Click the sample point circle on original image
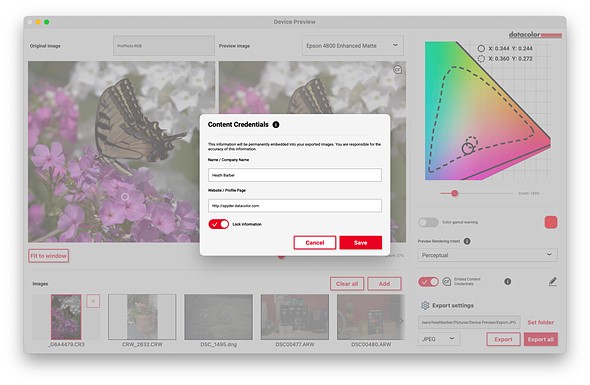This screenshot has height=385, width=590. 125,196
